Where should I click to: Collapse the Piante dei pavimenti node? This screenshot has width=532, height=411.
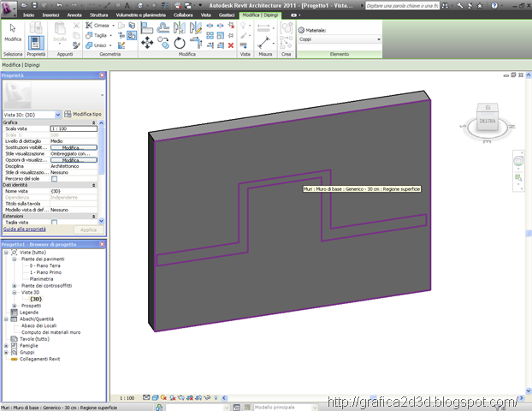tap(15, 259)
